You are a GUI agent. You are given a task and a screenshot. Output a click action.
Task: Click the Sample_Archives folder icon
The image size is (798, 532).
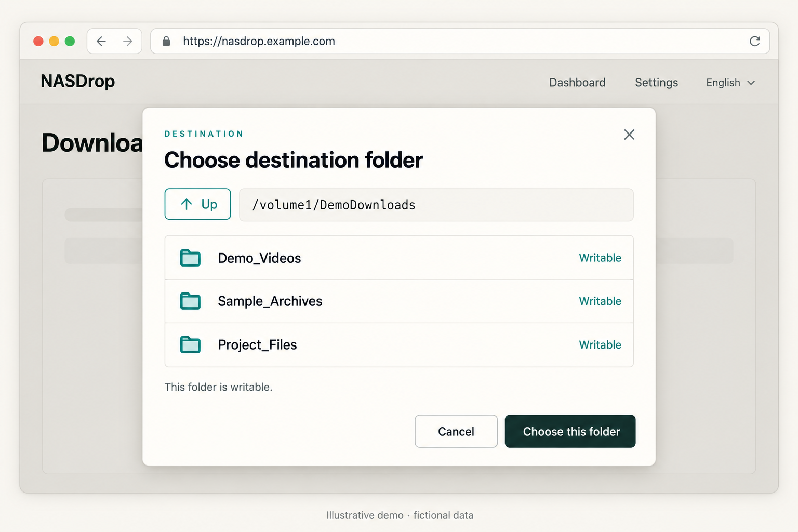(x=190, y=301)
